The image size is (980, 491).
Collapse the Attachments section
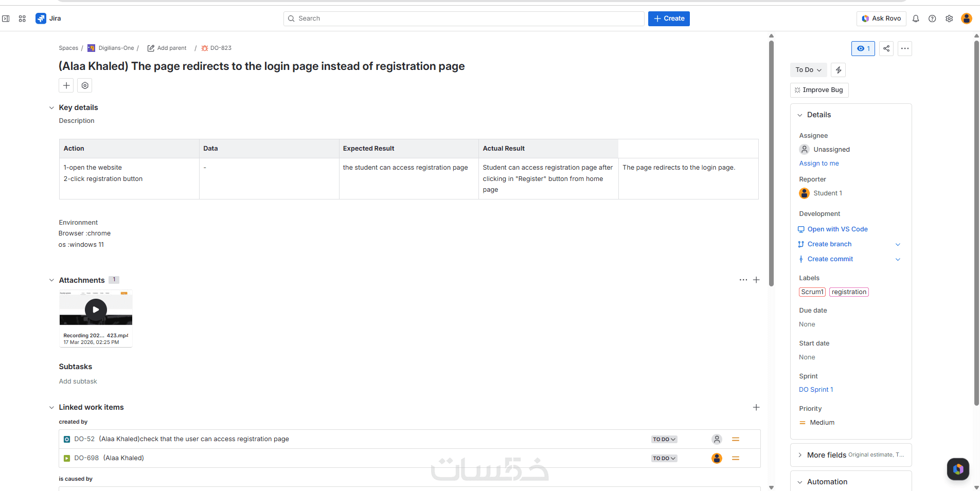[51, 280]
